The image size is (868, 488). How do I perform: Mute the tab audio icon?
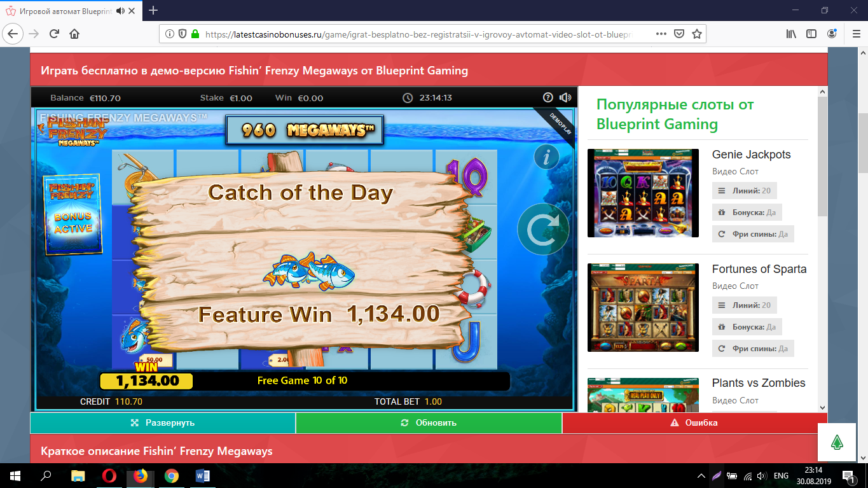pyautogui.click(x=120, y=11)
